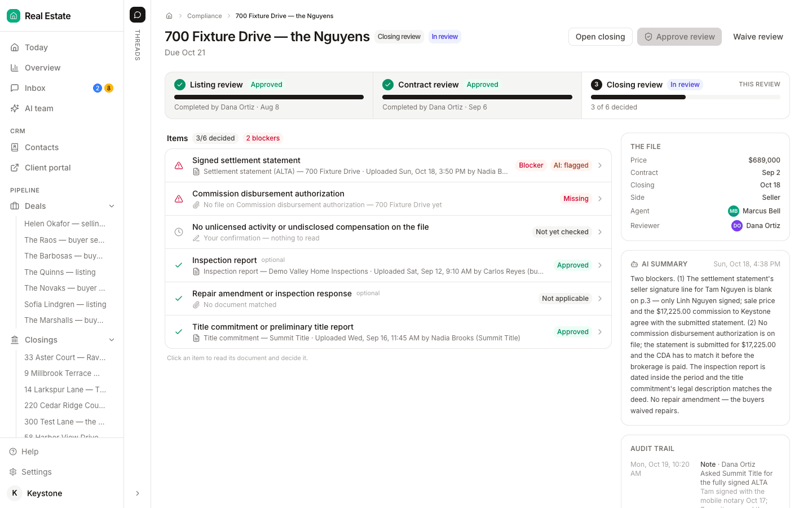Open chevron for Inspection report row
The height and width of the screenshot is (508, 812).
coord(600,265)
